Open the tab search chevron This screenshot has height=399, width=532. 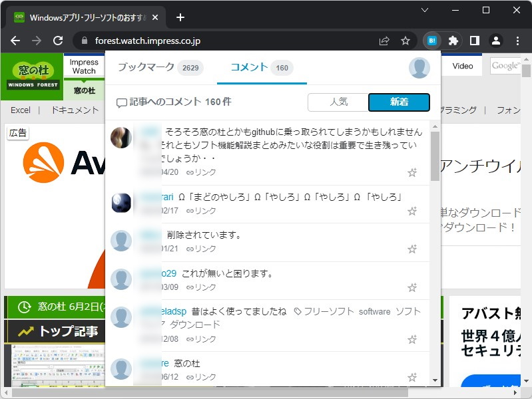(x=424, y=10)
